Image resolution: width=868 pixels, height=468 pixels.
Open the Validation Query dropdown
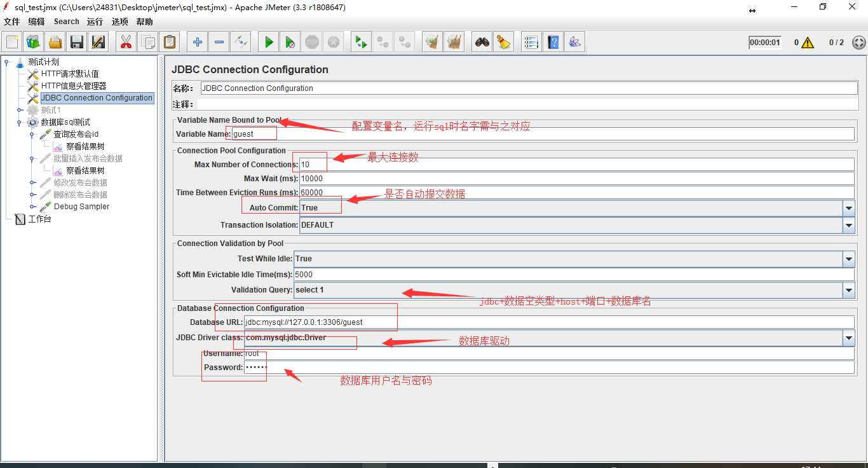click(x=849, y=290)
